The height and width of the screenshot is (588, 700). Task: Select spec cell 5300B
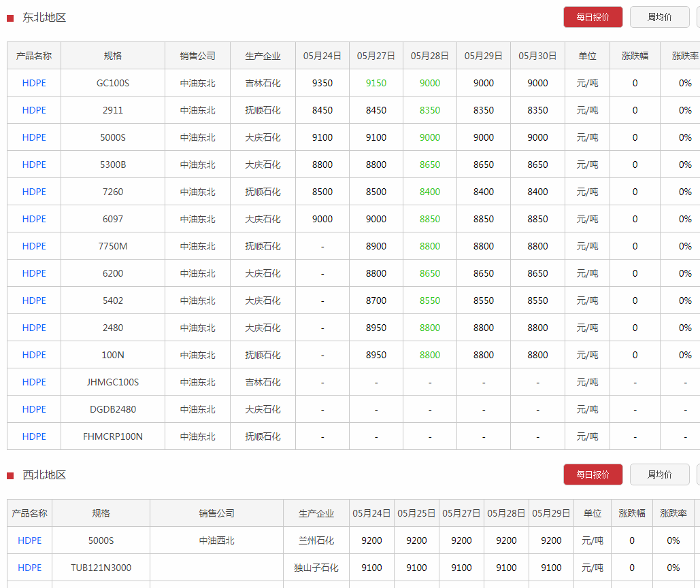pos(112,165)
